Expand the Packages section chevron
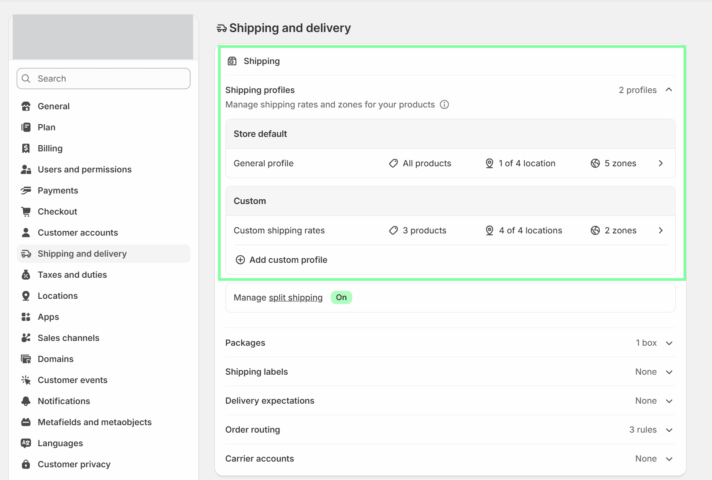The image size is (712, 480). click(x=669, y=343)
